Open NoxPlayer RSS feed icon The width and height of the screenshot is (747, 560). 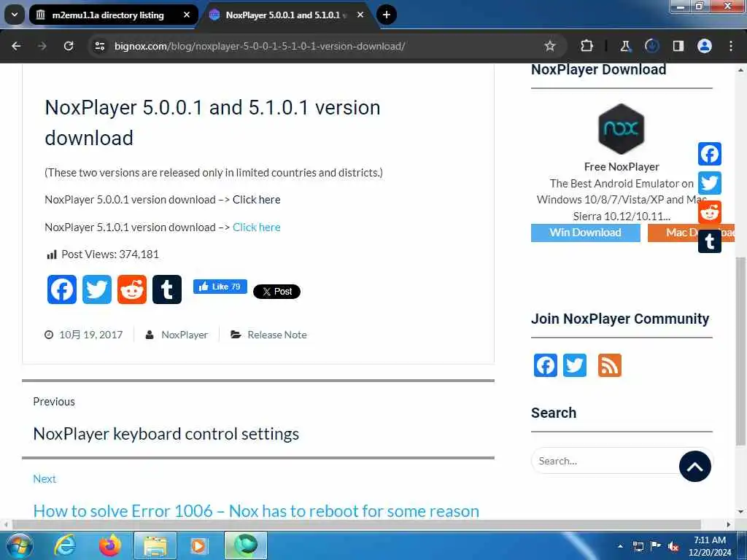pos(610,365)
